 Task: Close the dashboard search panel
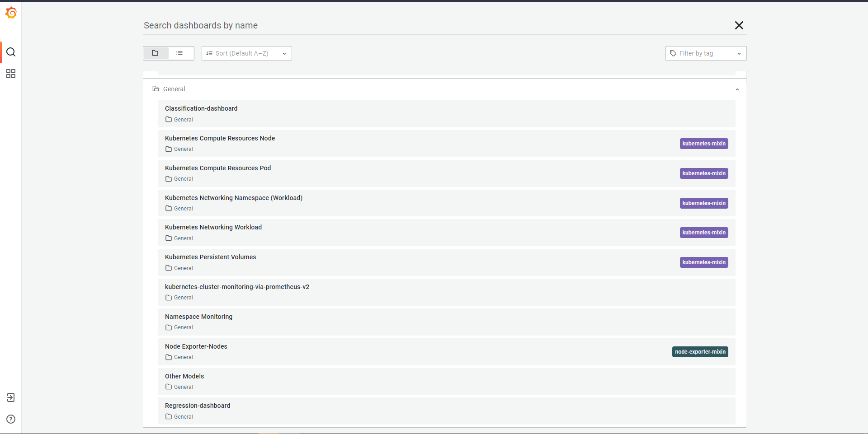coord(739,25)
